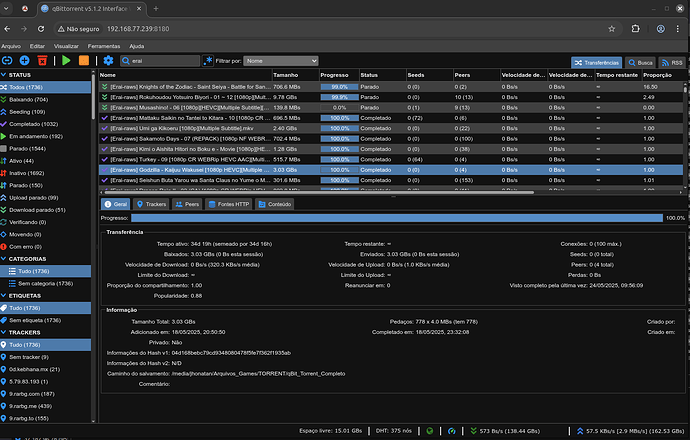The image size is (690, 440).
Task: Click the Sem etiqueta tag icon
Action: (x=4, y=320)
